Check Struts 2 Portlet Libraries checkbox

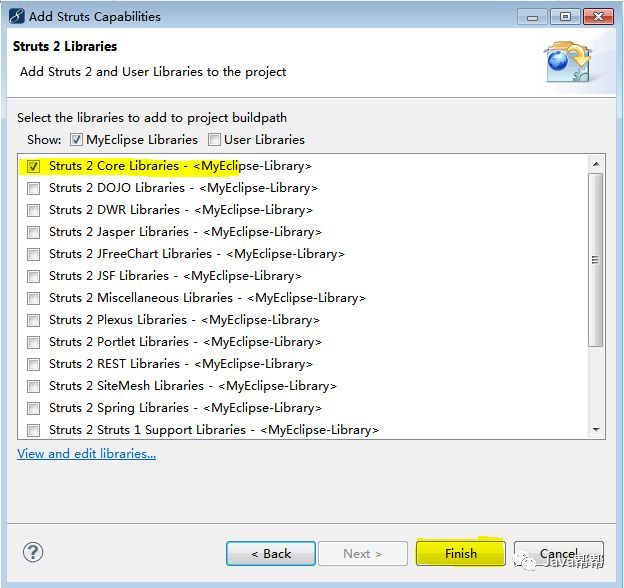click(x=33, y=342)
